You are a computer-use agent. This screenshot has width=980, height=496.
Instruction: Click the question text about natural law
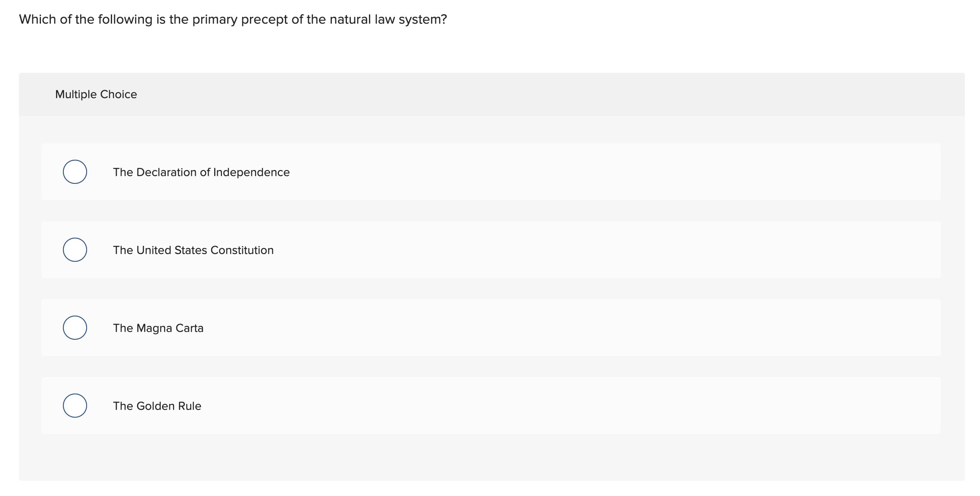point(233,19)
